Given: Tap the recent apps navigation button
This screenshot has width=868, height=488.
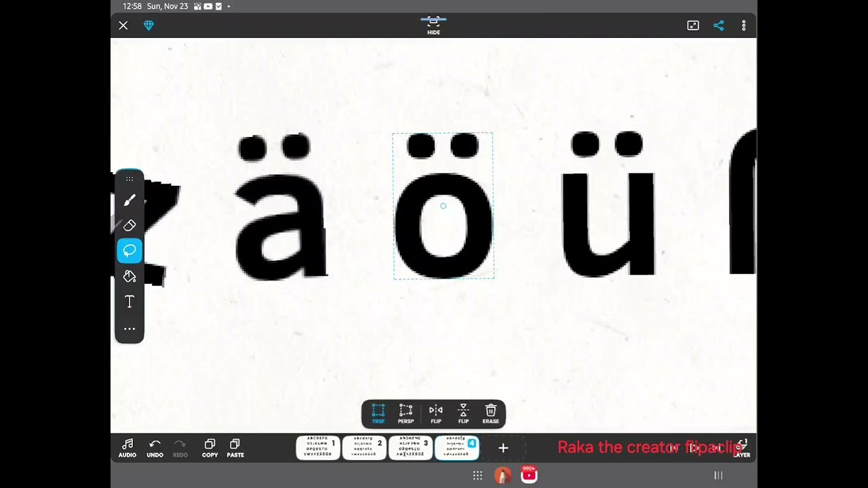Looking at the screenshot, I should click(718, 476).
